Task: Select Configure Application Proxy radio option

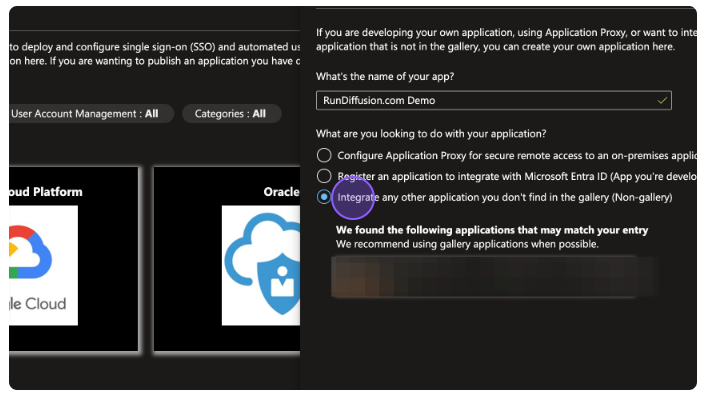Action: (324, 155)
